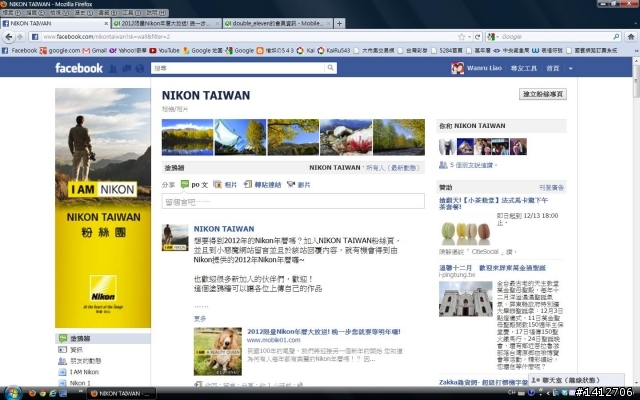Show hidden system tray icons arrow
640x400 pixels.
(548, 393)
